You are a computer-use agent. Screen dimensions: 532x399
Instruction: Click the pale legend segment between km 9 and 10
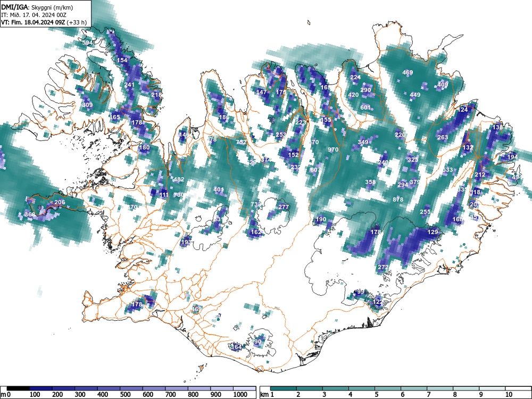(493, 388)
